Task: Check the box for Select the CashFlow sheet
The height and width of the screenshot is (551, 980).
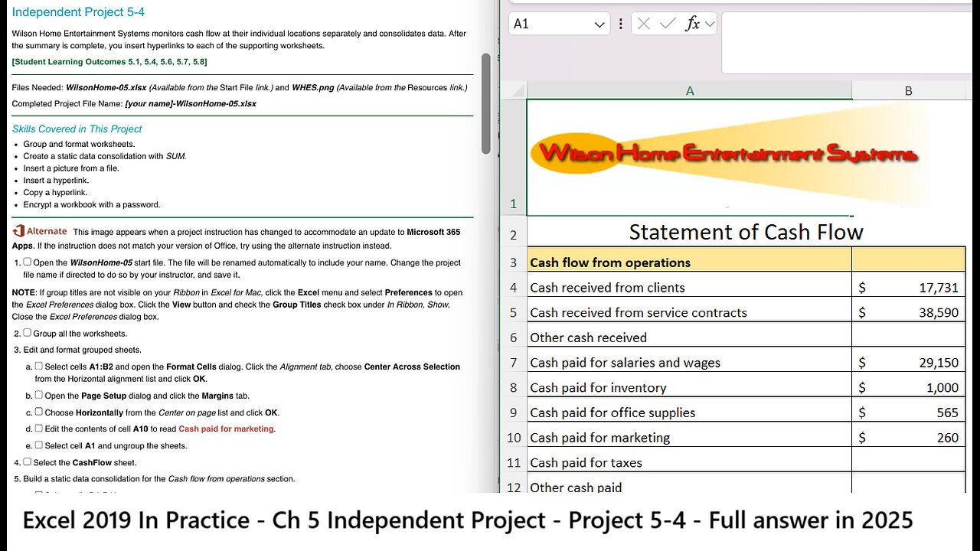Action: click(x=28, y=461)
